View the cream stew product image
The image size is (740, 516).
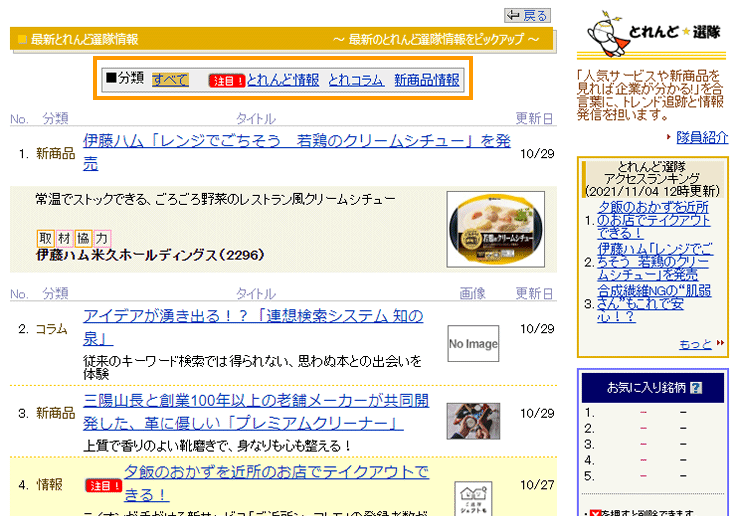[496, 229]
